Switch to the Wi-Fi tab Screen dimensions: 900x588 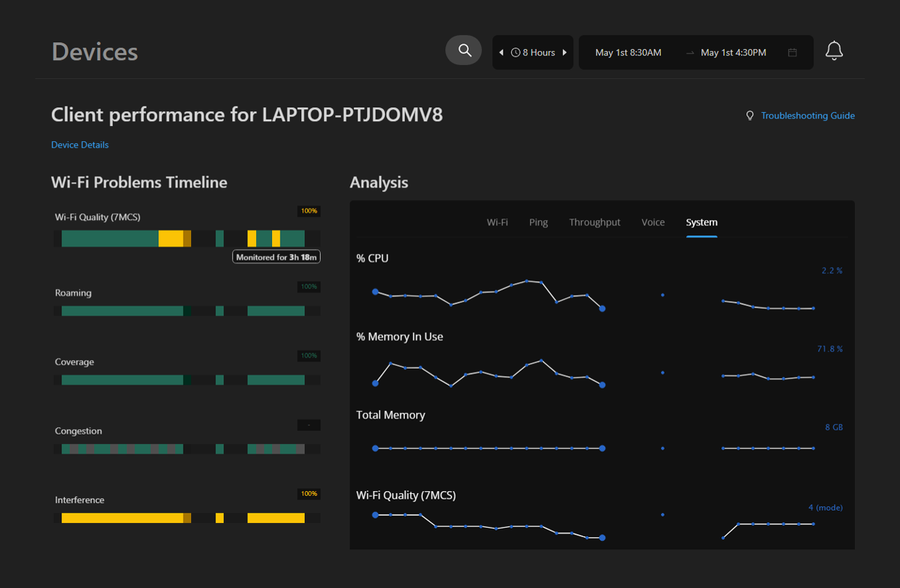point(497,222)
